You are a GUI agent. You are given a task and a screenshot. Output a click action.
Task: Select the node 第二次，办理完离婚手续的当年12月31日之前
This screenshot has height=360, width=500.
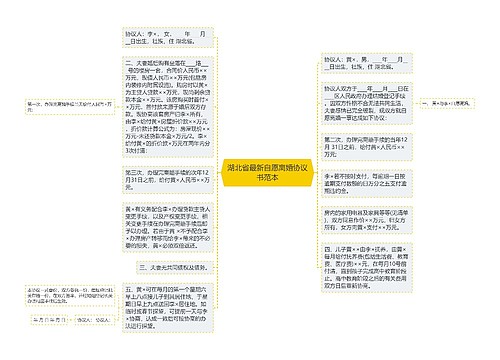(367, 147)
